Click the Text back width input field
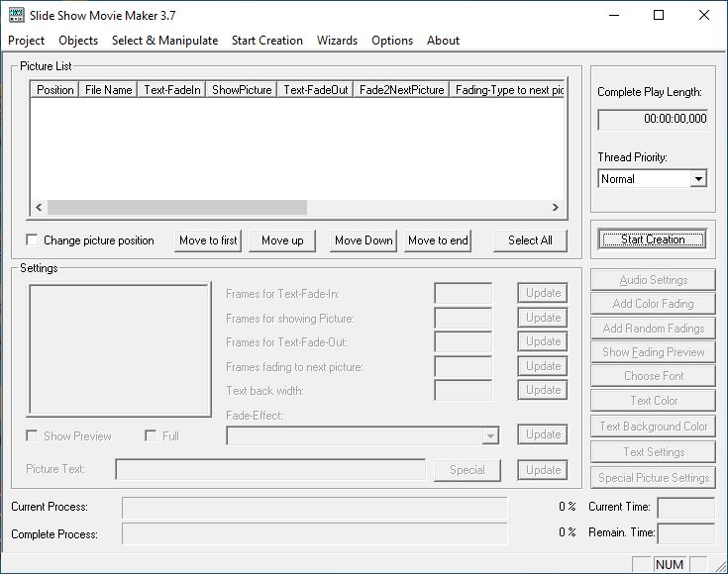Image resolution: width=728 pixels, height=574 pixels. coord(463,390)
